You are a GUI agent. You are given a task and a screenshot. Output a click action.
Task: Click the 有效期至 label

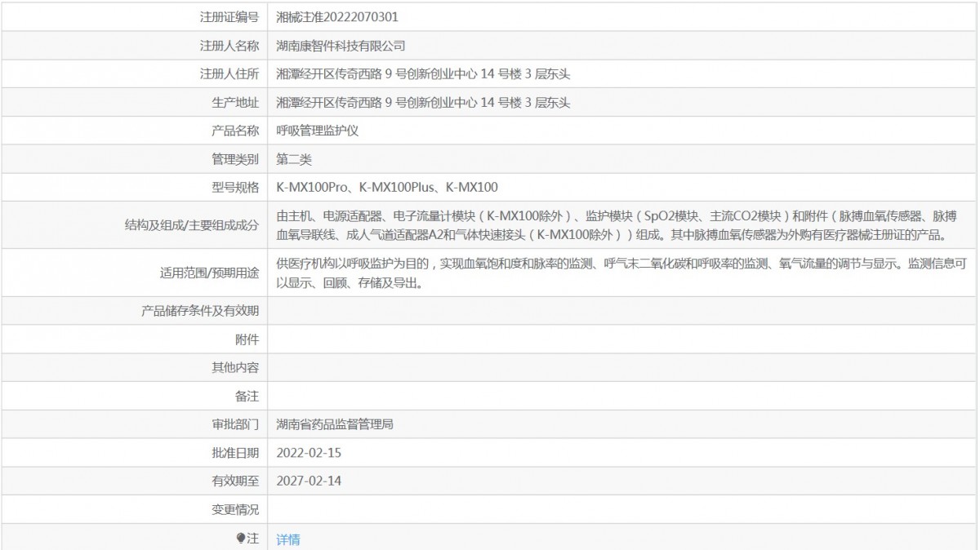[x=235, y=481]
